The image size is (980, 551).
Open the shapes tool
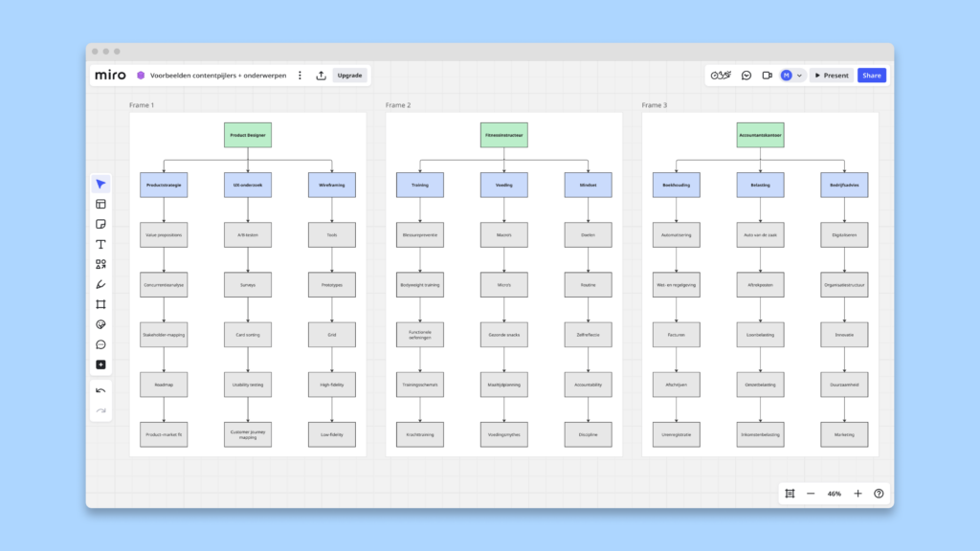pos(100,264)
